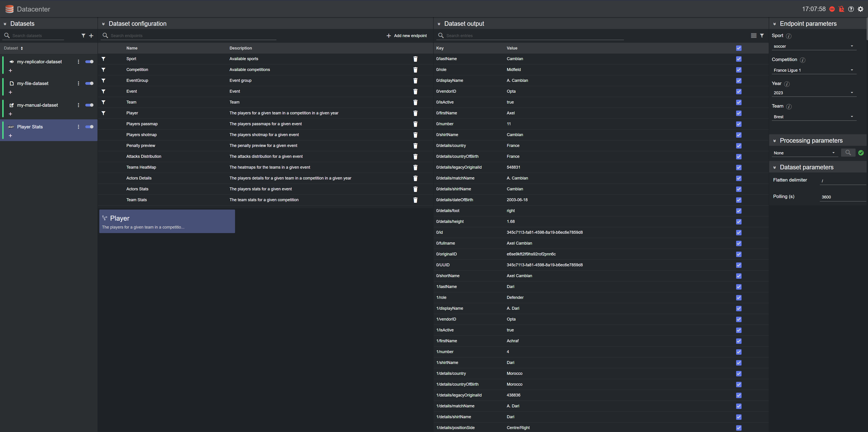Add a new dataset with plus icon
Viewport: 868px width, 432px height.
91,36
